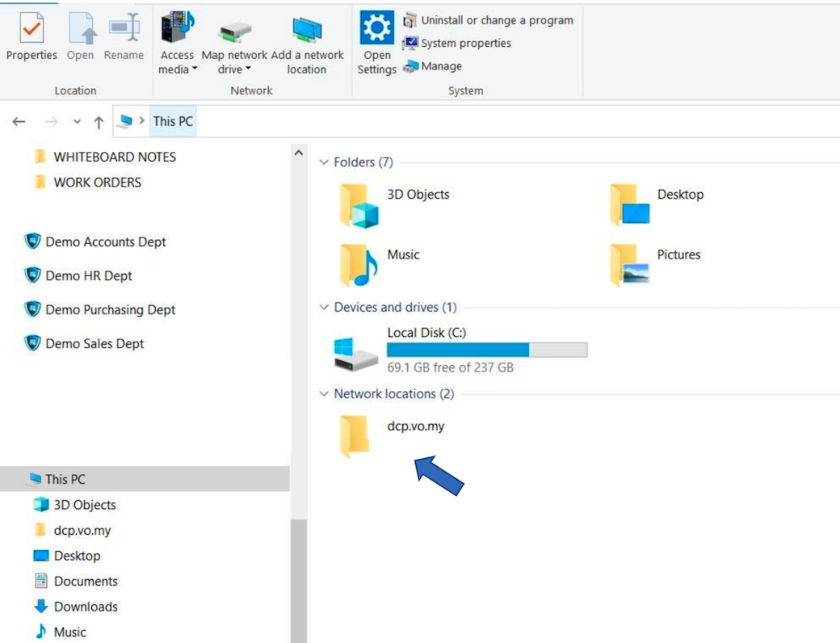The image size is (840, 643).
Task: Open the Access media dropdown
Action: 178,69
